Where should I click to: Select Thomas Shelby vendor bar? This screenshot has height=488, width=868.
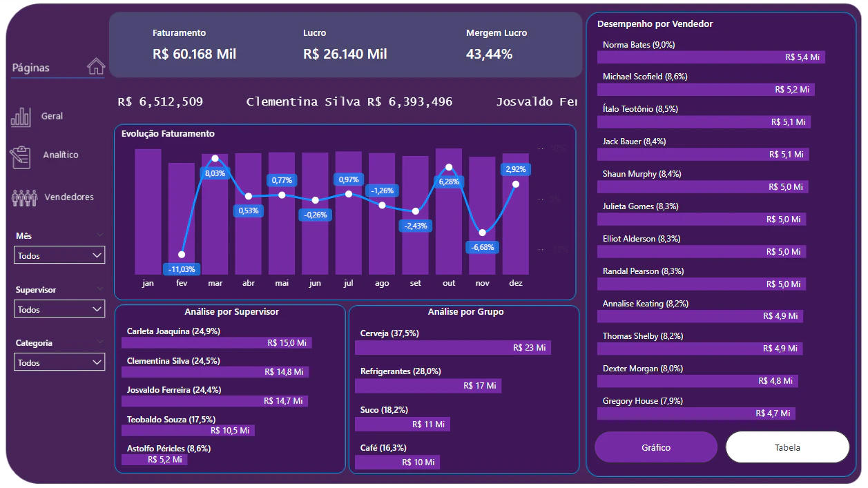[x=700, y=348]
